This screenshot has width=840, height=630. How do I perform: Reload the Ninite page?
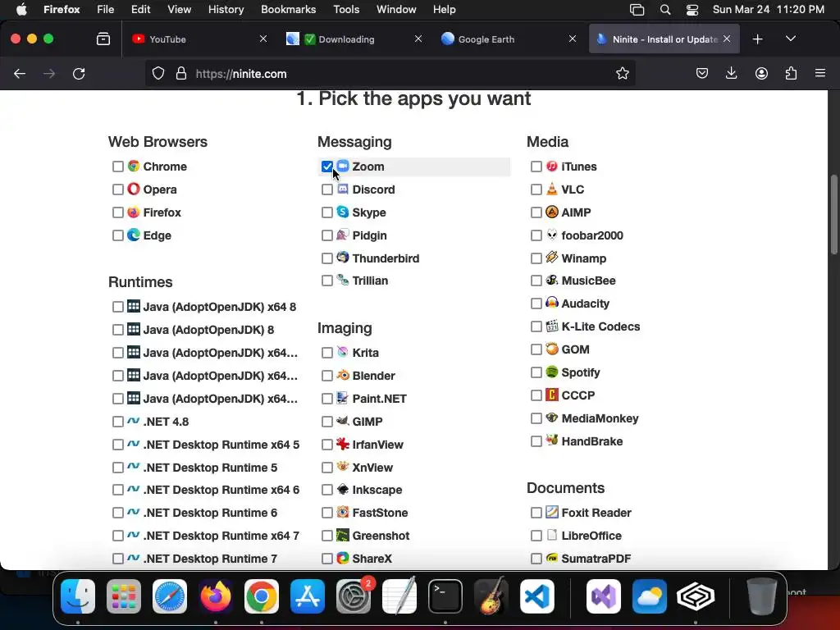79,73
